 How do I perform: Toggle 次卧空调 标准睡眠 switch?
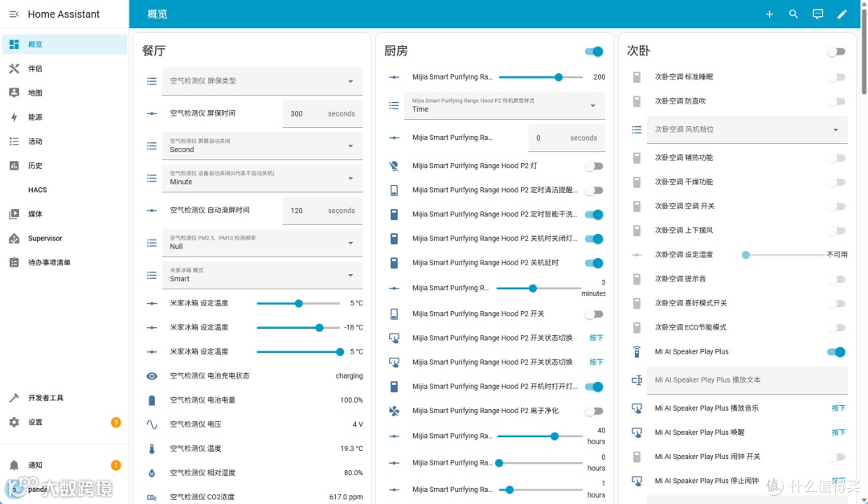click(x=836, y=77)
